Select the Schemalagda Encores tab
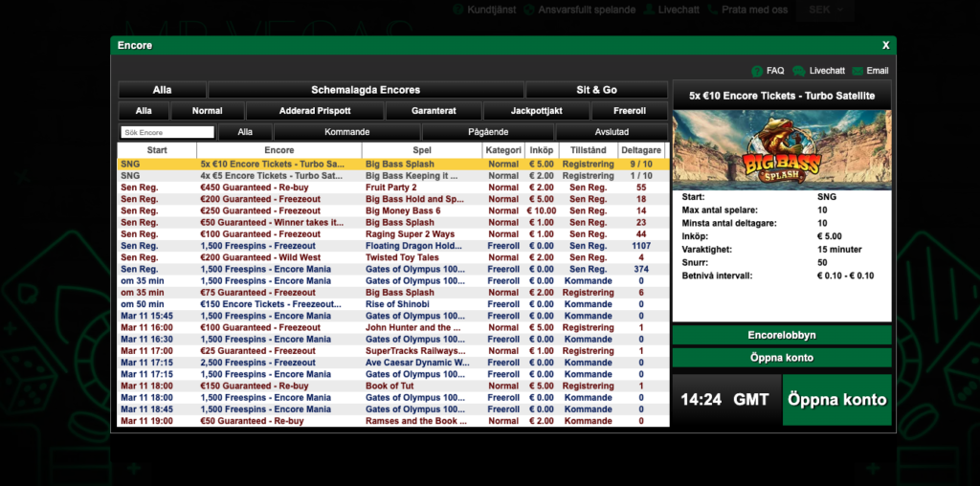 pyautogui.click(x=366, y=90)
